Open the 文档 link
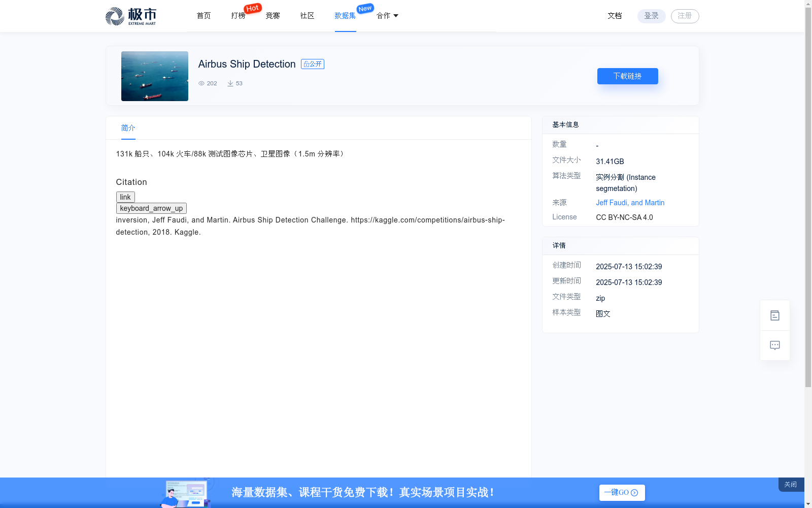The width and height of the screenshot is (812, 508). (x=615, y=16)
